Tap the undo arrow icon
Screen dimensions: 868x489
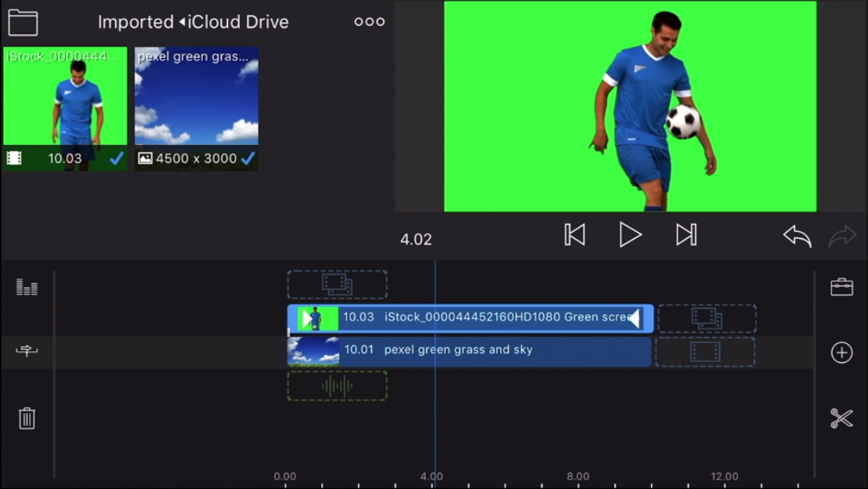[x=797, y=235]
